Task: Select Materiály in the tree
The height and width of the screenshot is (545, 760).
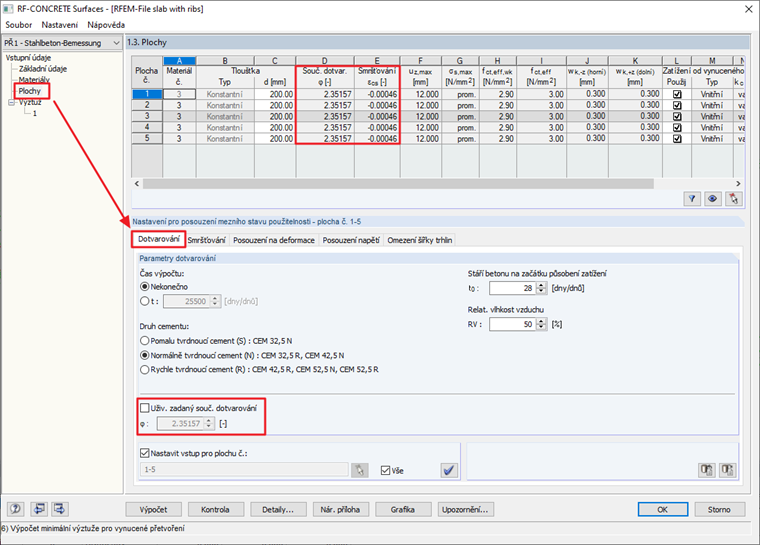Action: 34,80
